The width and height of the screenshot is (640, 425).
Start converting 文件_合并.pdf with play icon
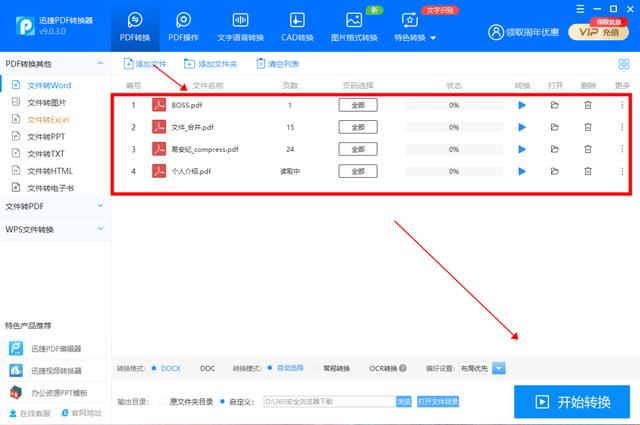tap(522, 127)
